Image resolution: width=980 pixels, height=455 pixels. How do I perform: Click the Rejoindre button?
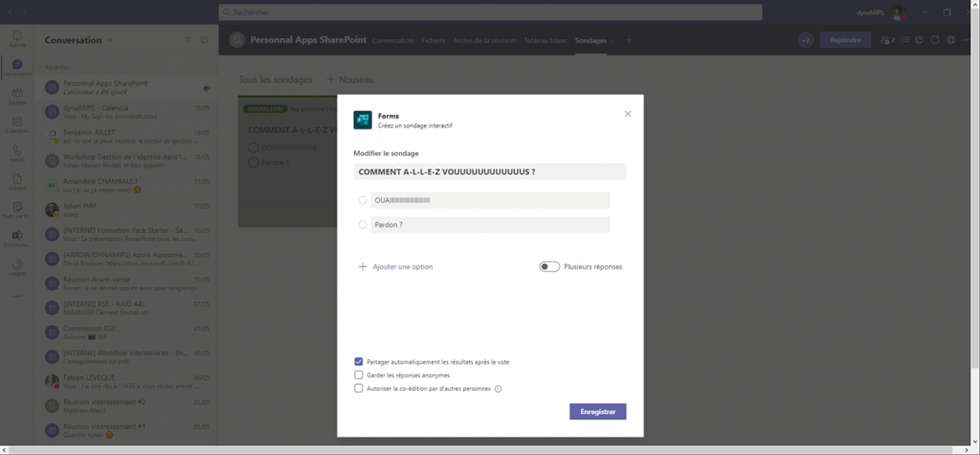coord(845,40)
